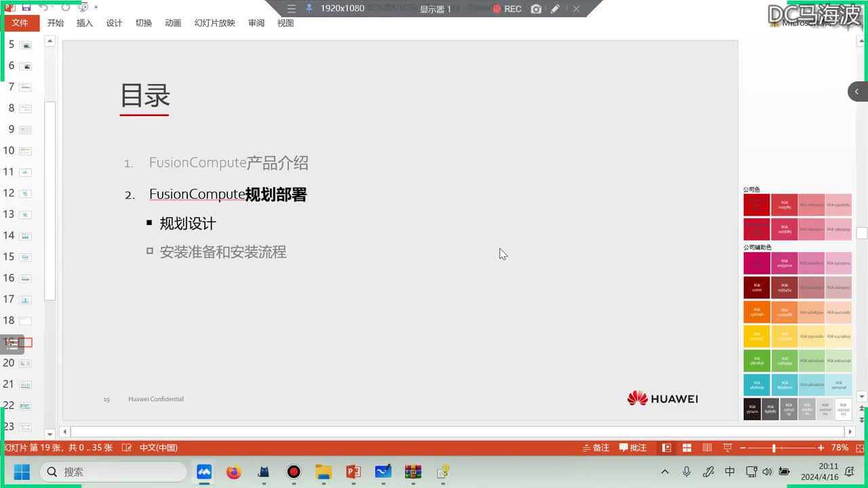Click the slide panel scroll down arrow
This screenshot has height=488, width=868.
point(50,434)
